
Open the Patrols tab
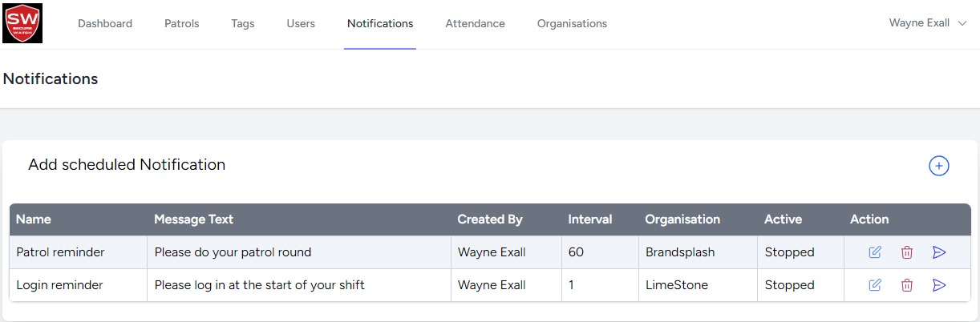pos(181,23)
